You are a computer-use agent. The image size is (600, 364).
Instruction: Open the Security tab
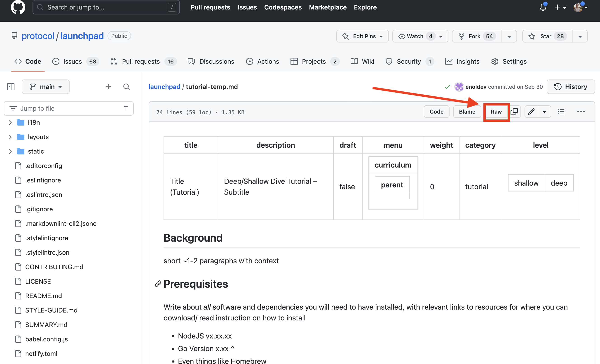click(410, 61)
